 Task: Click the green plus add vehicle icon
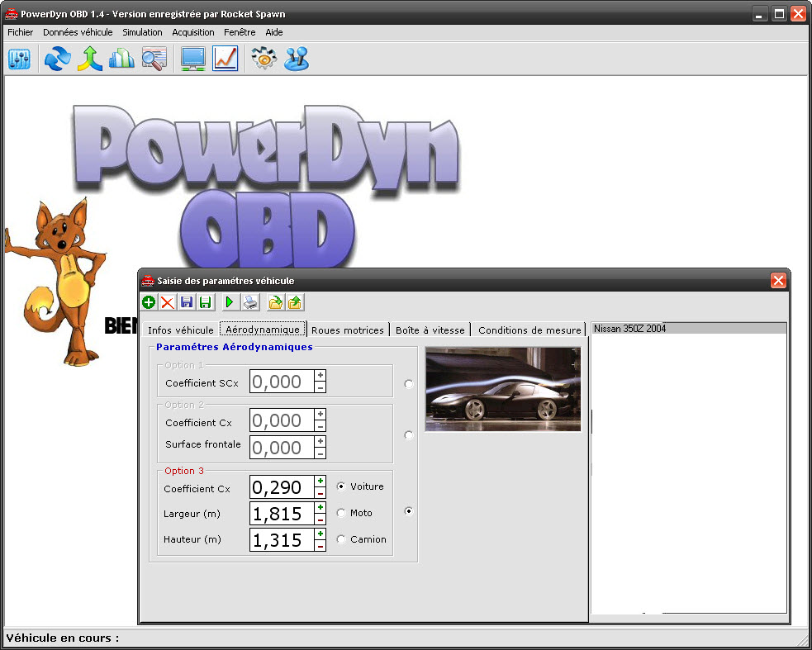click(x=149, y=302)
